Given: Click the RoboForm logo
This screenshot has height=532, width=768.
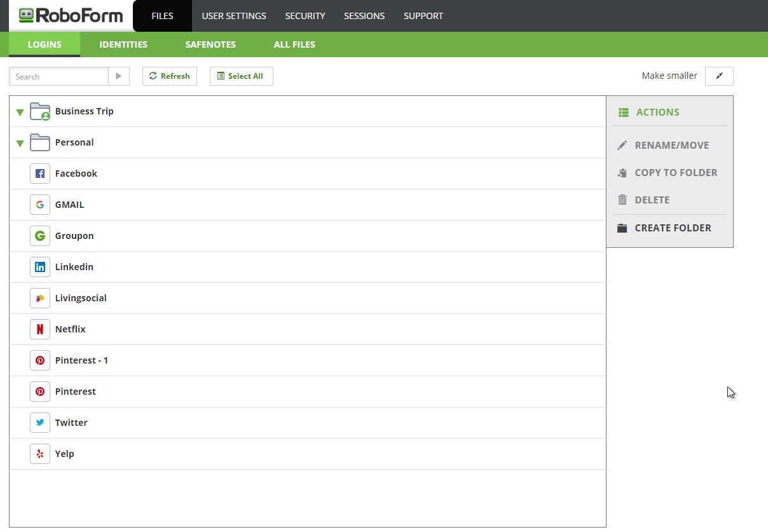Looking at the screenshot, I should pos(71,15).
